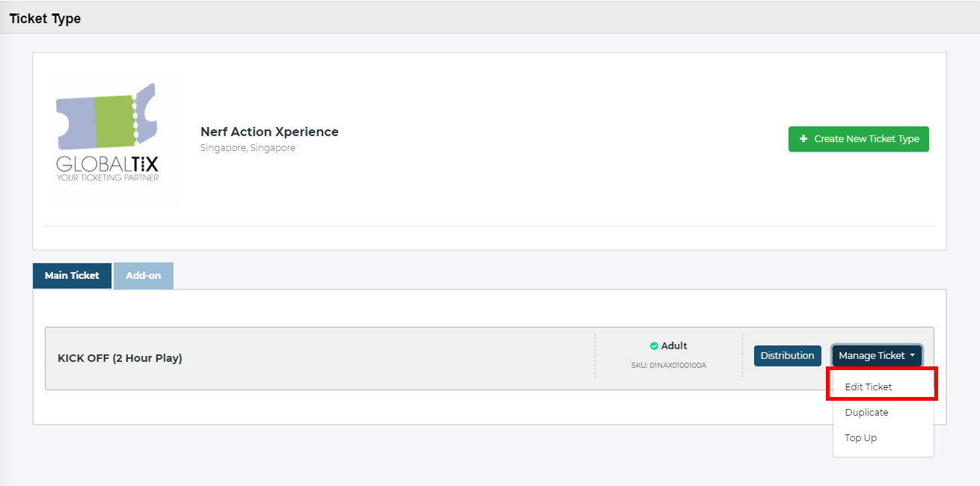Expand the Manage Ticket dropdown
Screen dimensions: 980x486
coord(877,356)
